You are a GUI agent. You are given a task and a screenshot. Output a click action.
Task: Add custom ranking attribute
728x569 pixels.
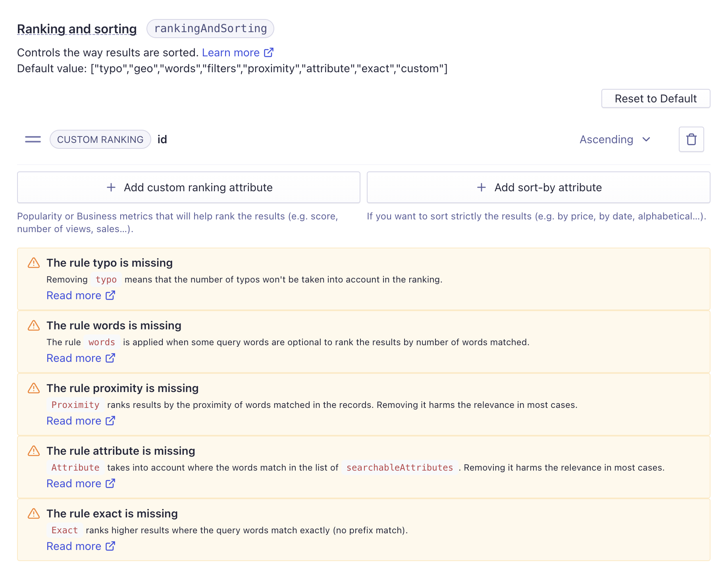click(189, 187)
